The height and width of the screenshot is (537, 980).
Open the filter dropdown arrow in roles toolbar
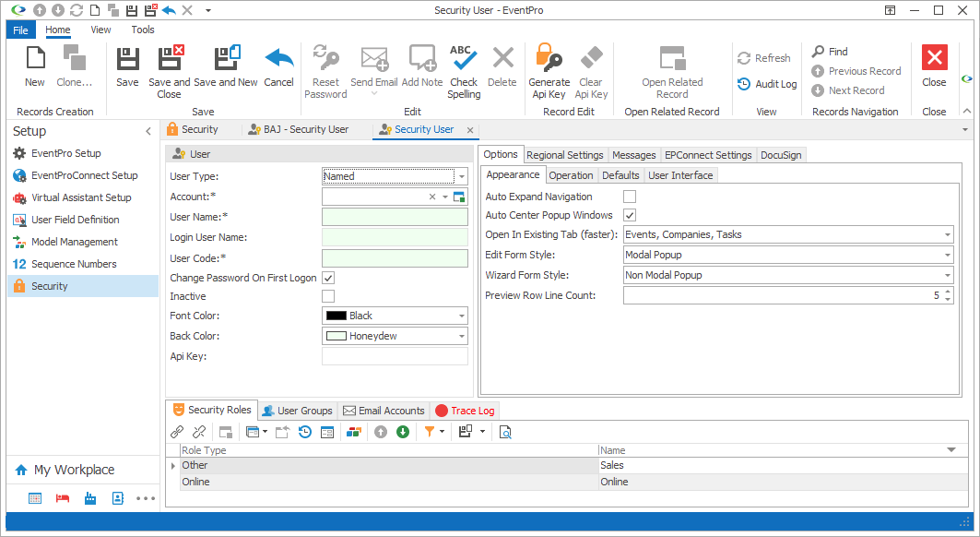pos(442,431)
